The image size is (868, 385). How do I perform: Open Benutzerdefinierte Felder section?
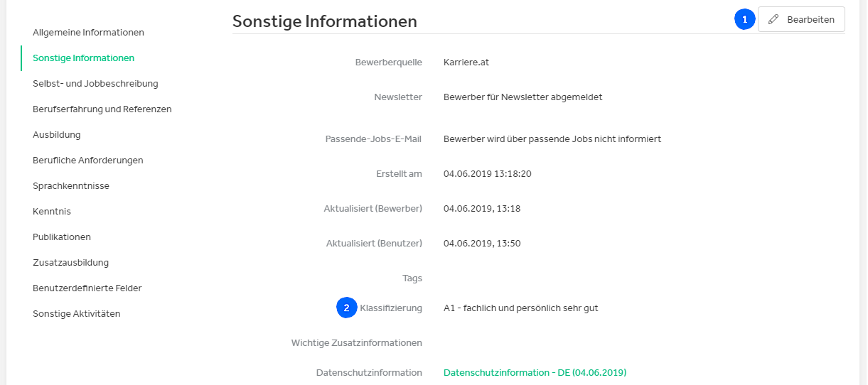pos(87,288)
